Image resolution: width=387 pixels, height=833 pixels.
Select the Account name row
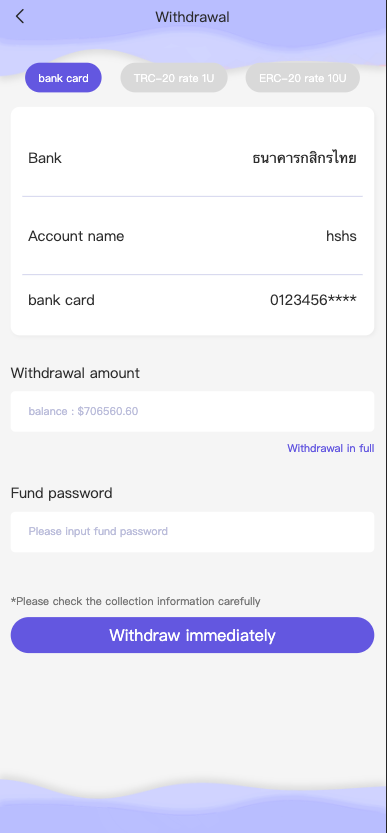(x=192, y=236)
